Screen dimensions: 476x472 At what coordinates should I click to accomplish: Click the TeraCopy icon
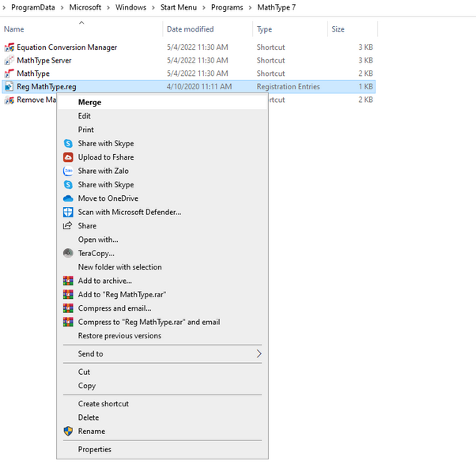tap(68, 253)
